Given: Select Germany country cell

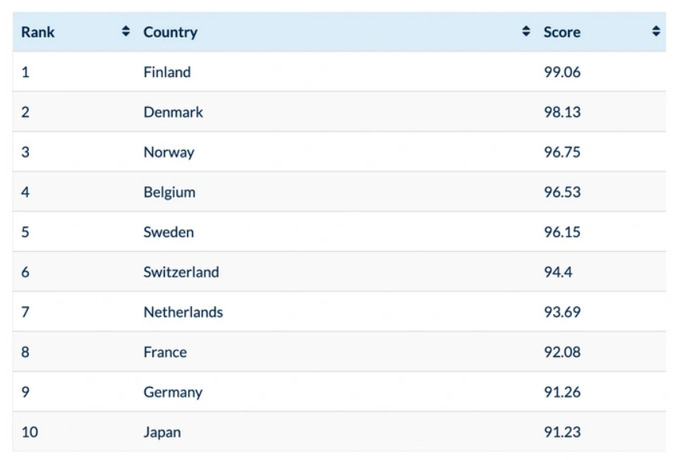Looking at the screenshot, I should [173, 392].
